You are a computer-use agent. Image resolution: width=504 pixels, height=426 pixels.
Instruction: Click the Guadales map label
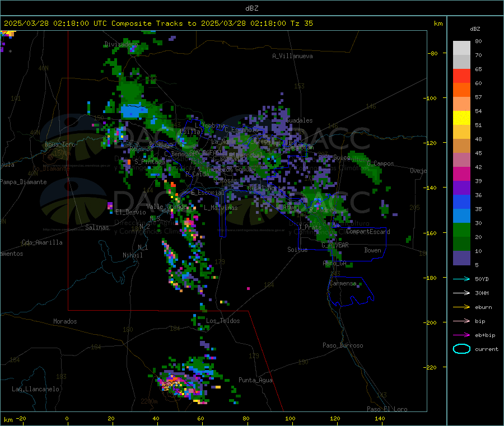[x=299, y=120]
